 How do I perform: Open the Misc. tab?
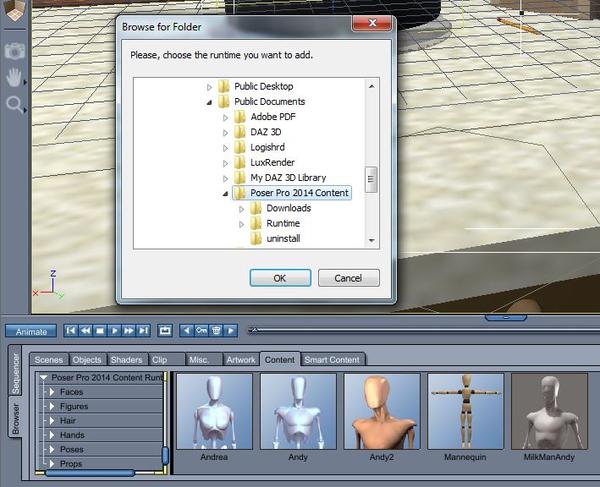pos(203,360)
